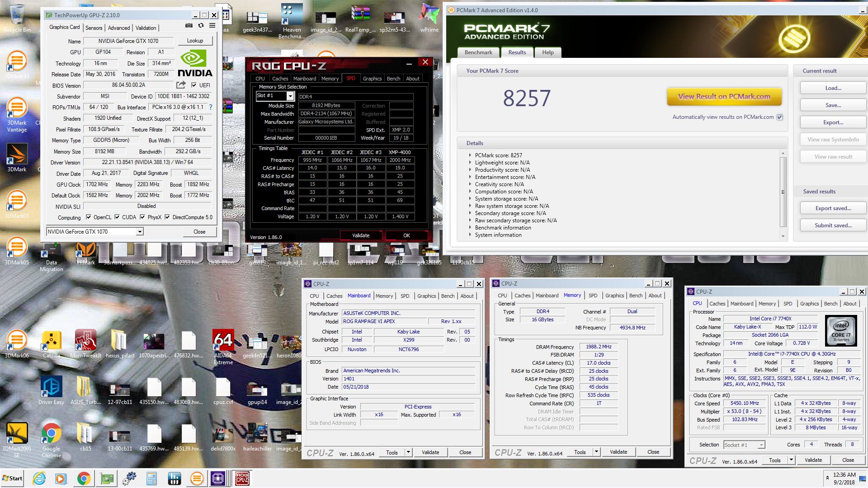Screen dimensions: 868x488
Task: Open the Catzilla desktop icon
Action: pyautogui.click(x=52, y=344)
